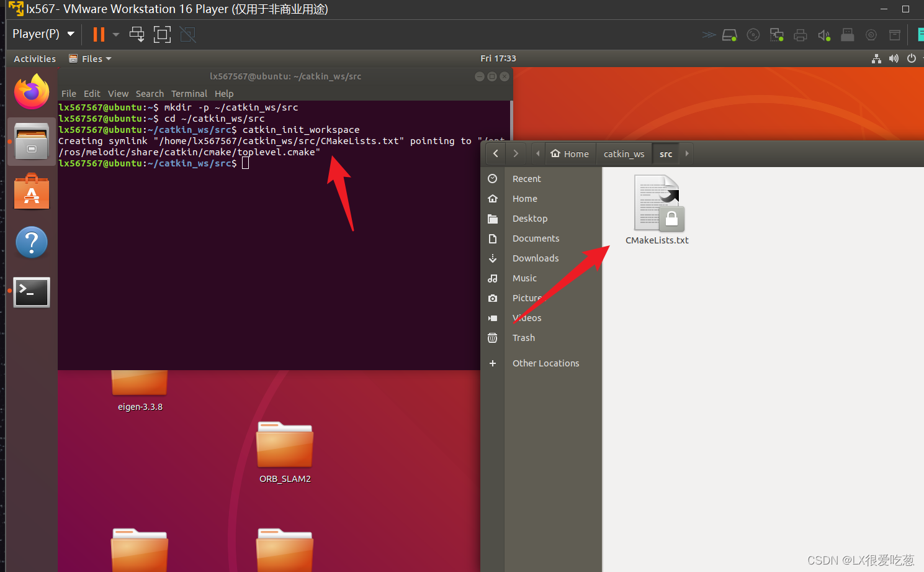Pause the virtual machine in VMware toolbar
This screenshot has height=572, width=924.
pyautogui.click(x=99, y=34)
